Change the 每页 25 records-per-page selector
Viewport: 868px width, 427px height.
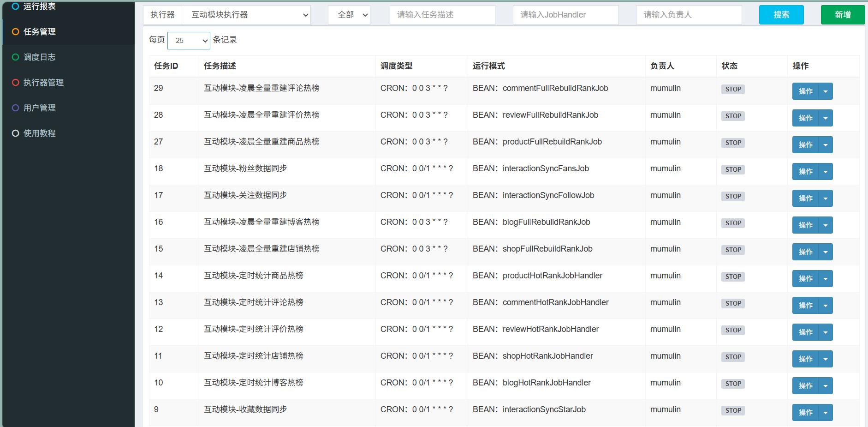coord(189,41)
